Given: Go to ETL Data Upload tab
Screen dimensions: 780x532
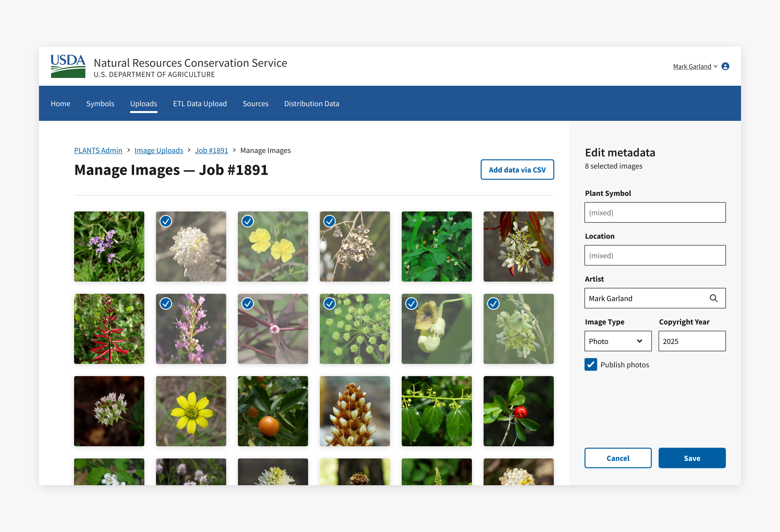Looking at the screenshot, I should click(x=200, y=104).
